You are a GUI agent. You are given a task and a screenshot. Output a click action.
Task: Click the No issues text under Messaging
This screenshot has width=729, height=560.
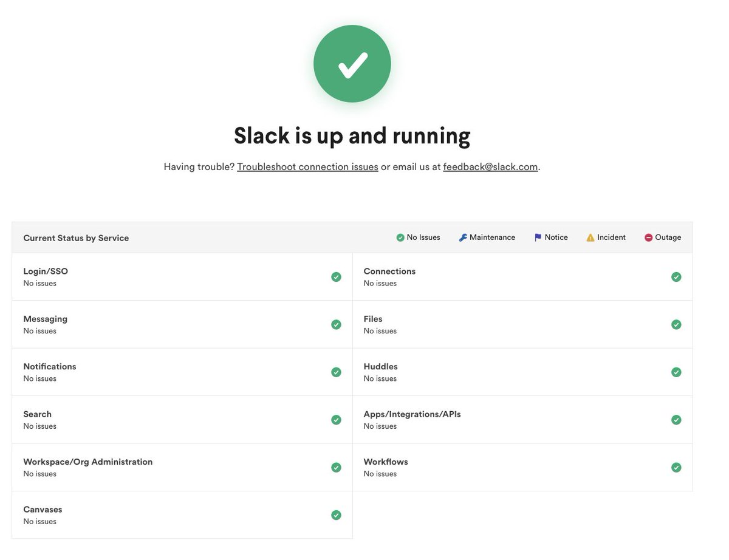pyautogui.click(x=40, y=331)
